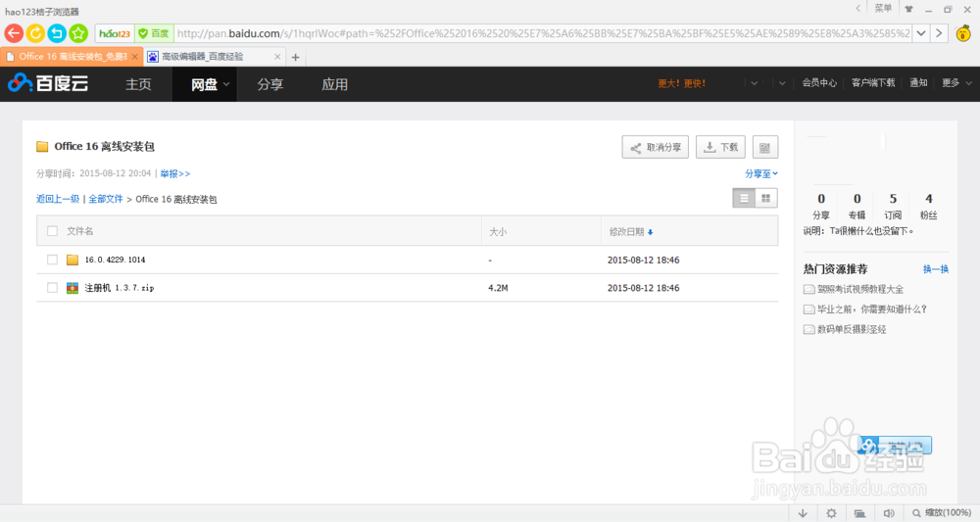Expand the first account dropdown chevron in header

(x=755, y=83)
